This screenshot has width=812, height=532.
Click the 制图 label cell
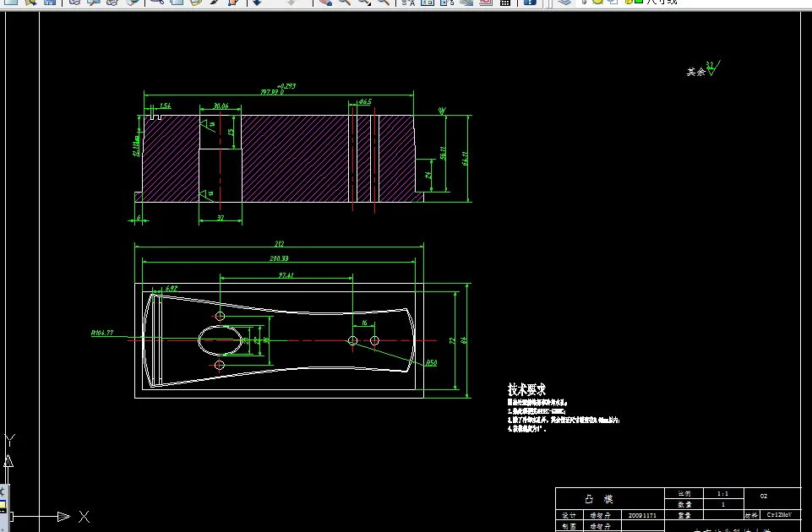tap(569, 526)
